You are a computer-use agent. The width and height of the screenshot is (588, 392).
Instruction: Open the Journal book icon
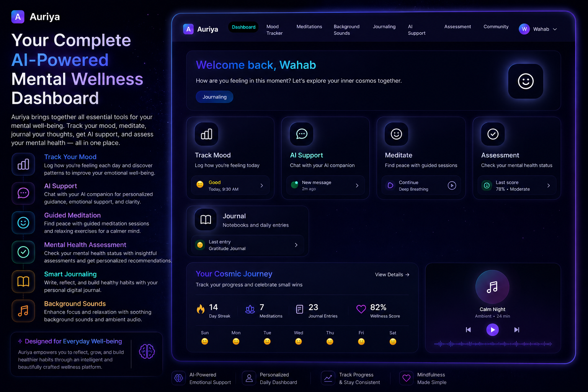click(206, 220)
